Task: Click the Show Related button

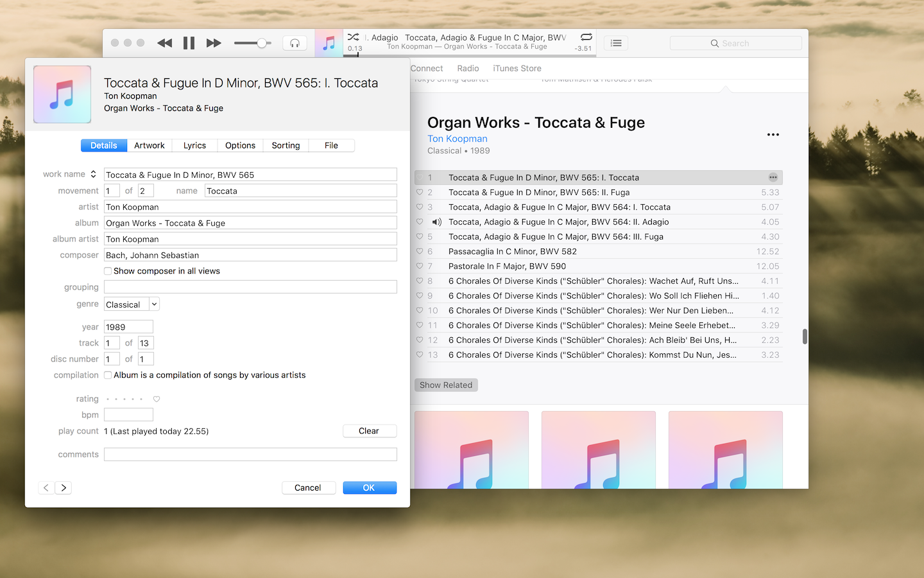Action: point(446,385)
